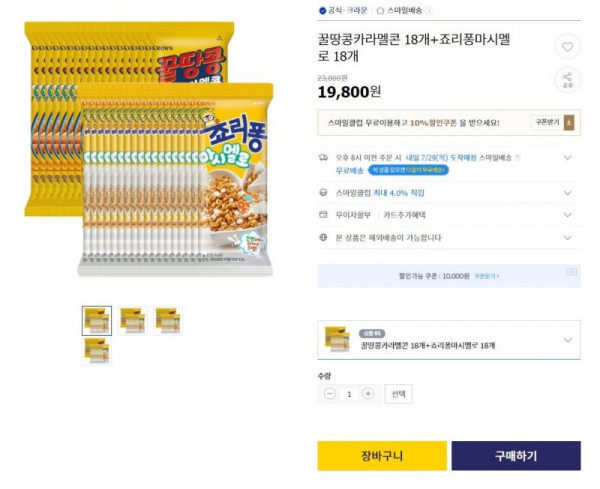Viewport: 600px width, 489px height.
Task: Decrease quantity with the minus button
Action: click(330, 394)
